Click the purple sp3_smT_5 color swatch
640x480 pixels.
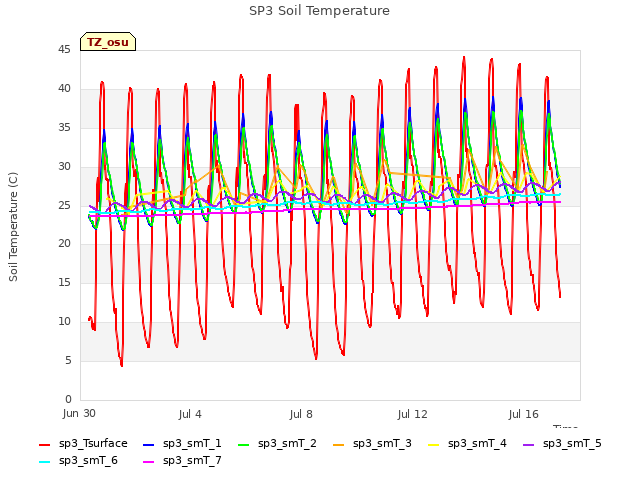pos(529,444)
